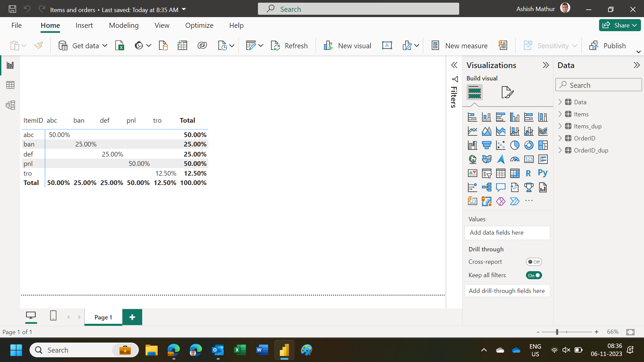Open the Format visual pane icon
The image size is (644, 362).
tap(507, 92)
